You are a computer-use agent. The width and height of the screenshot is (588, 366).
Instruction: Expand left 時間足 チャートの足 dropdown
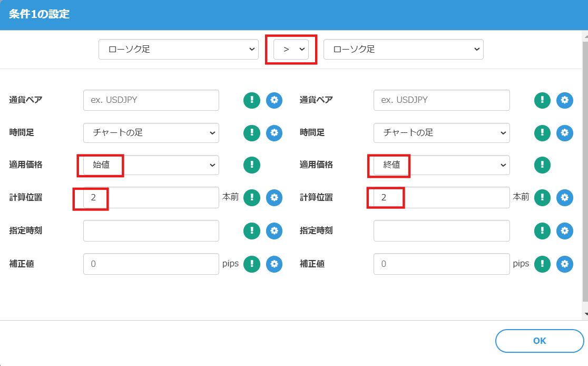pyautogui.click(x=151, y=133)
